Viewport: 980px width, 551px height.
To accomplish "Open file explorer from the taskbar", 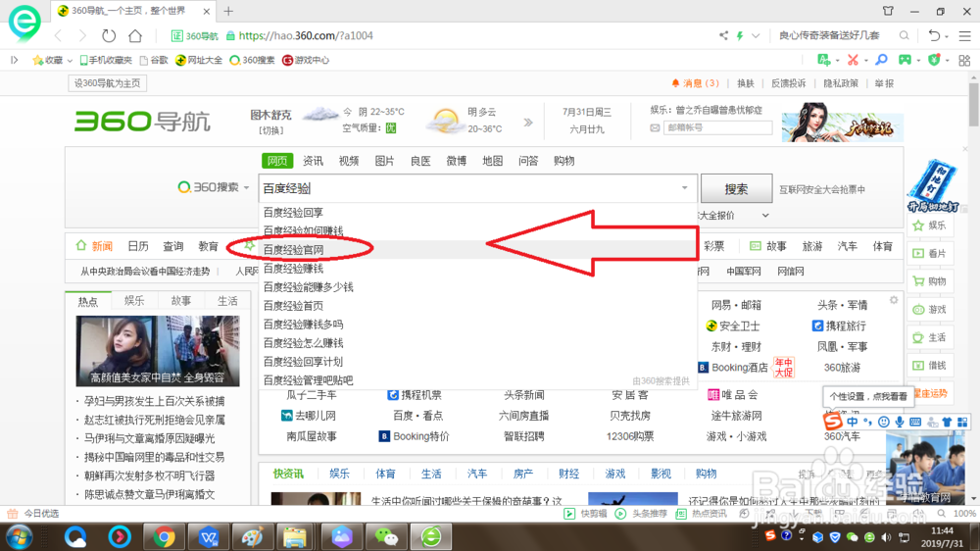I will point(294,536).
